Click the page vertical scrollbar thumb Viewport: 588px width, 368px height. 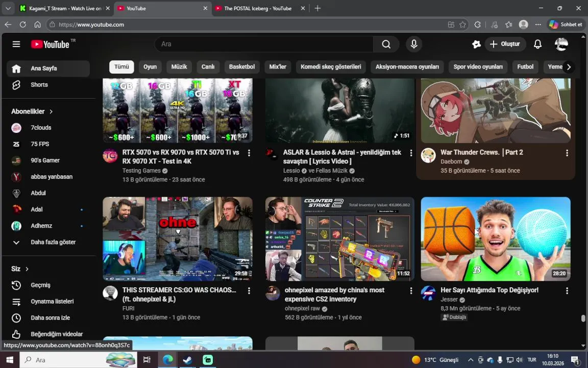(583, 318)
